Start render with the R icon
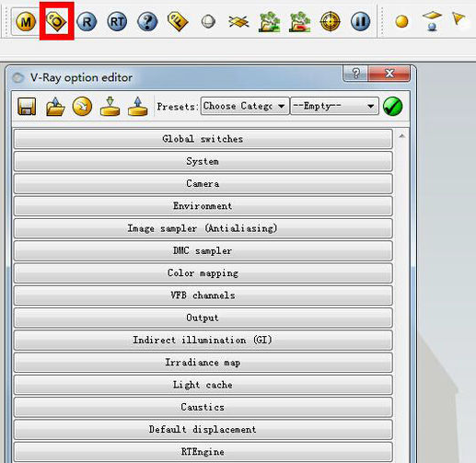The height and width of the screenshot is (463, 476). point(87,22)
